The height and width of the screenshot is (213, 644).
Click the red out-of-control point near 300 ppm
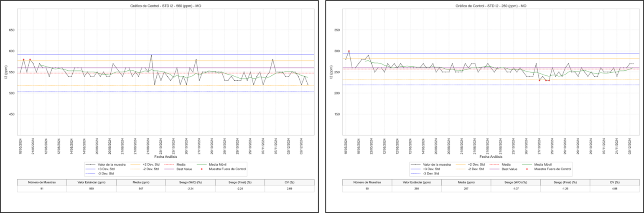(349, 51)
